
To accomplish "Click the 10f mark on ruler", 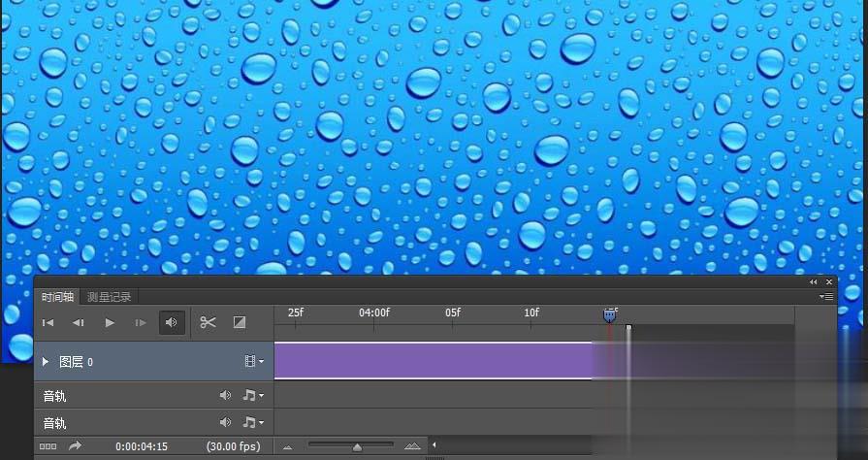I will pyautogui.click(x=531, y=312).
